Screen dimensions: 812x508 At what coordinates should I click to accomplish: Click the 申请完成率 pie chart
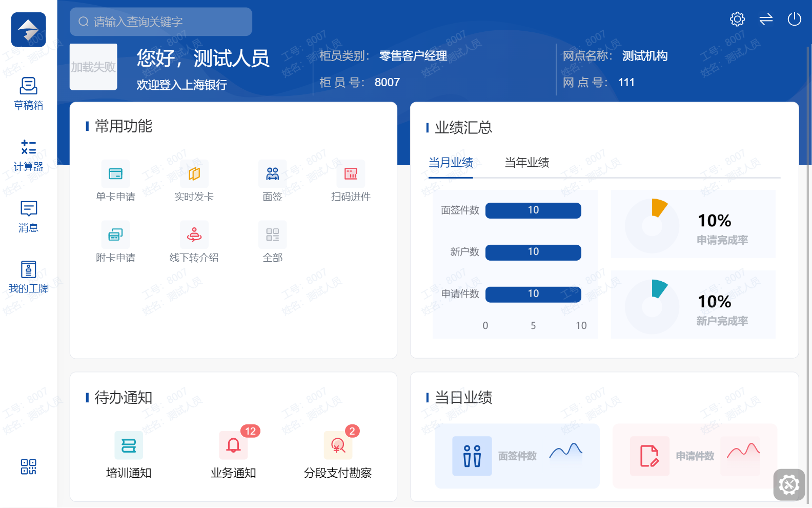pos(652,226)
